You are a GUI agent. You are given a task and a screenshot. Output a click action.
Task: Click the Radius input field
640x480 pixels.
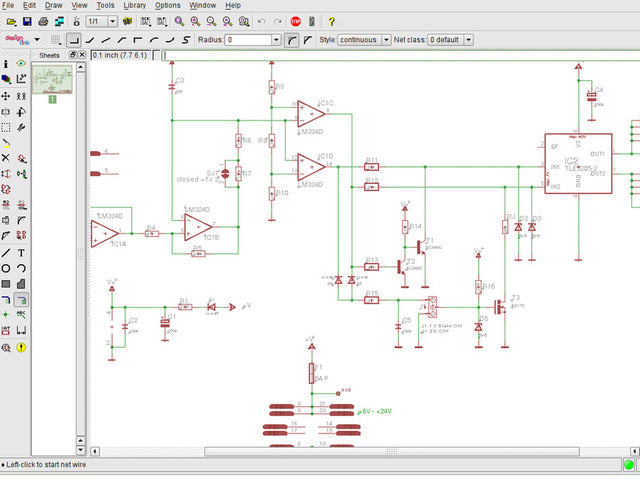click(248, 40)
